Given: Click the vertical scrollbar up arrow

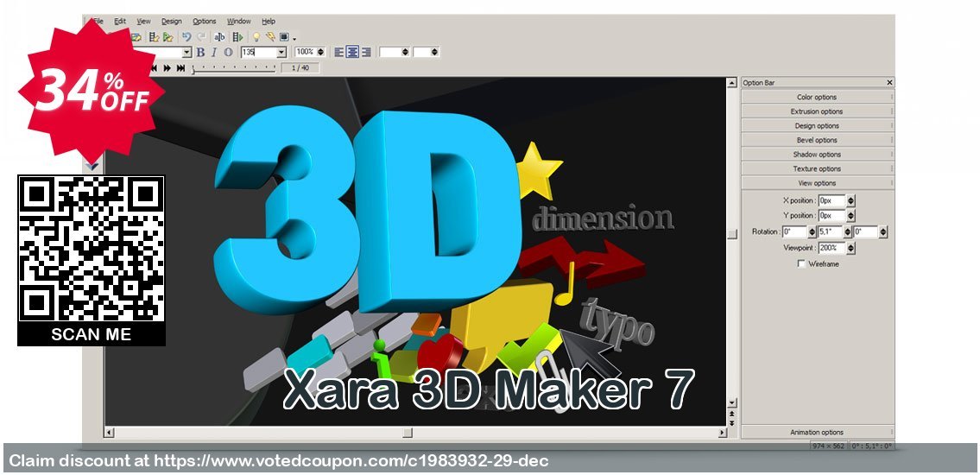Looking at the screenshot, I should click(732, 83).
